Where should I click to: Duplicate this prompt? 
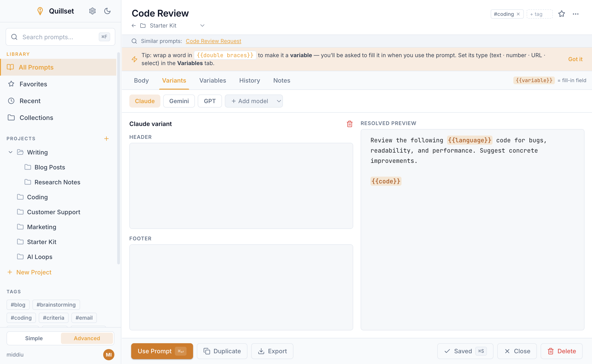(222, 351)
